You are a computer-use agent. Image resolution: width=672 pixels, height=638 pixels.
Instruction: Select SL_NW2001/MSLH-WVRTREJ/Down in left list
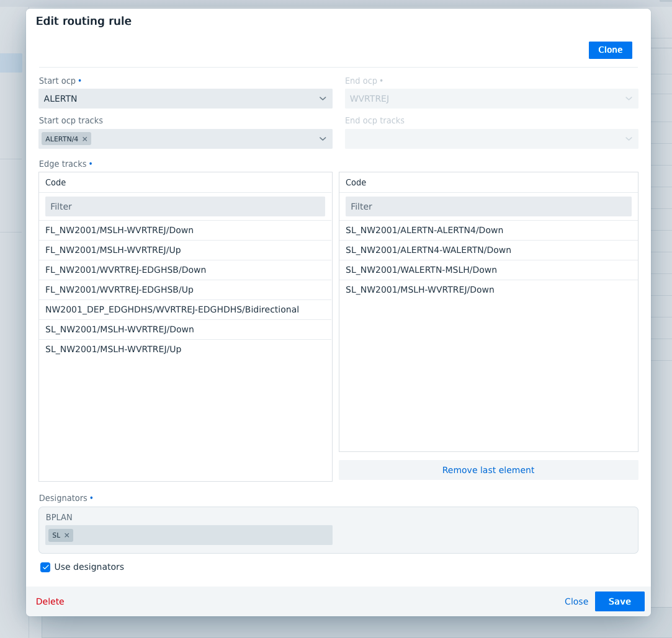click(x=185, y=330)
